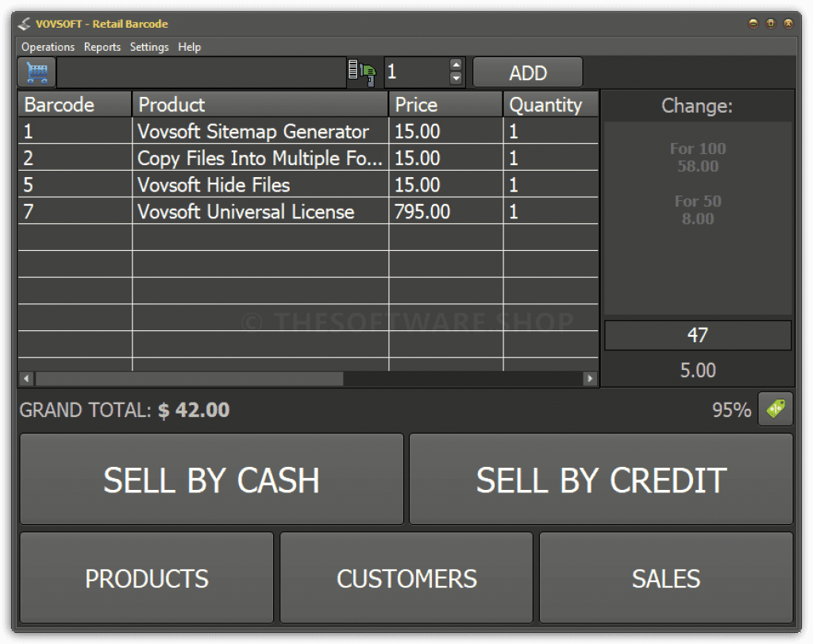The image size is (813, 644).
Task: Maximize the Retail Barcode window
Action: pos(771,23)
